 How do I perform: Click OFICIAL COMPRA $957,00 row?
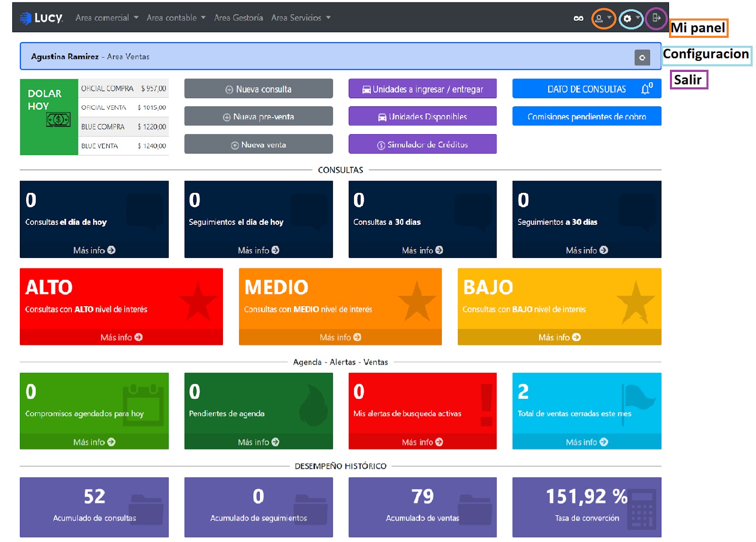[x=123, y=88]
